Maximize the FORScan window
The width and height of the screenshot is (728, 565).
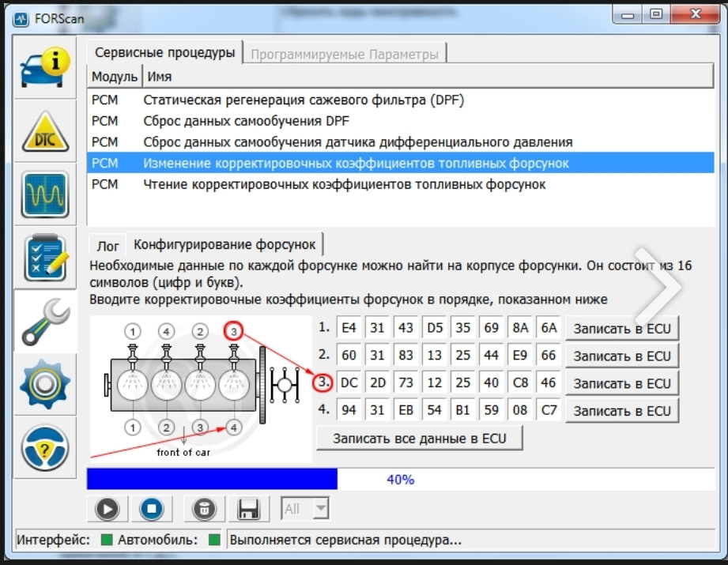tap(655, 14)
